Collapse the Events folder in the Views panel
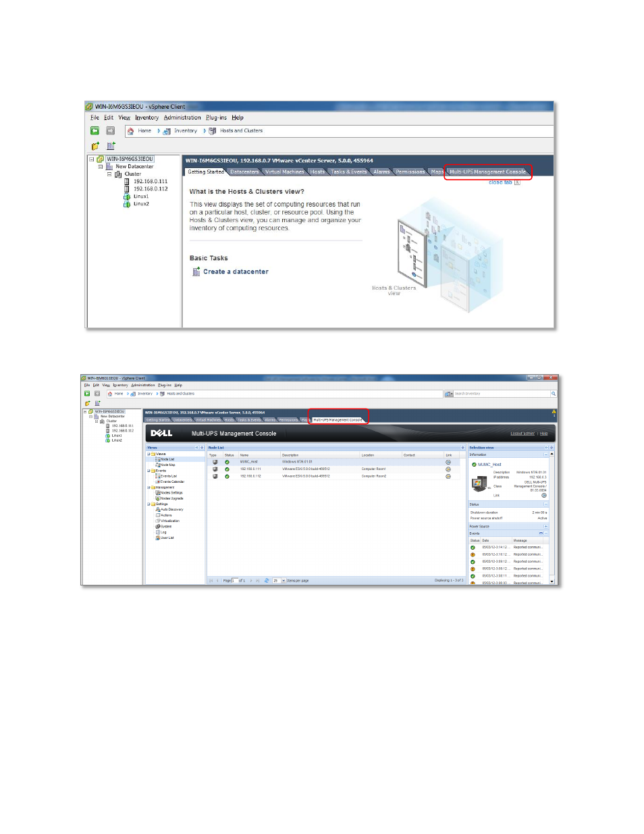Image resolution: width=644 pixels, height=834 pixels. coord(149,471)
